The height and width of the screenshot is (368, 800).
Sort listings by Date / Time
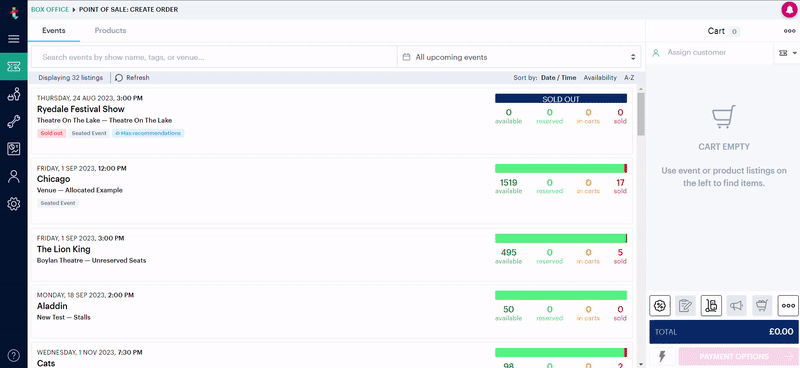(x=559, y=78)
